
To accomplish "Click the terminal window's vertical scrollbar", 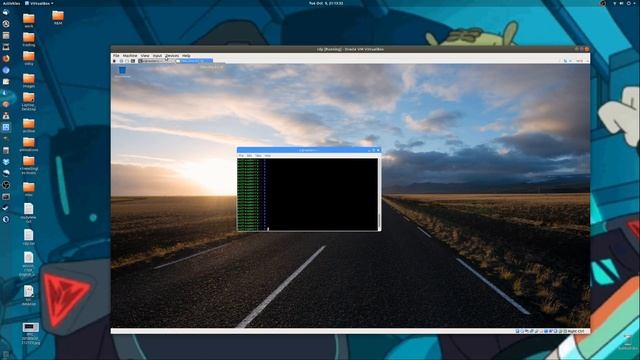I will (379, 194).
